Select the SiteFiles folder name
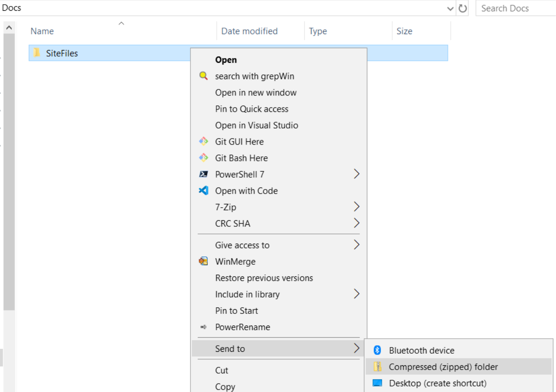 click(62, 53)
